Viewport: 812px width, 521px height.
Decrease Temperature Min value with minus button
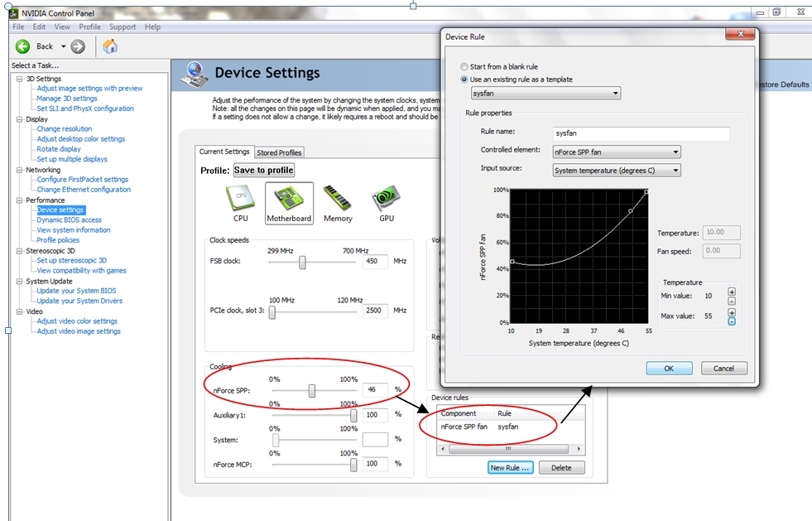(x=732, y=302)
